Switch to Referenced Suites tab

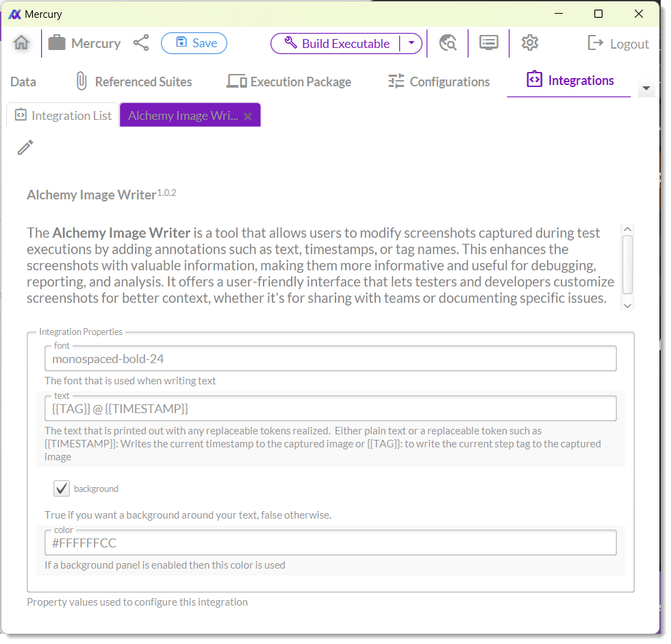coord(134,82)
